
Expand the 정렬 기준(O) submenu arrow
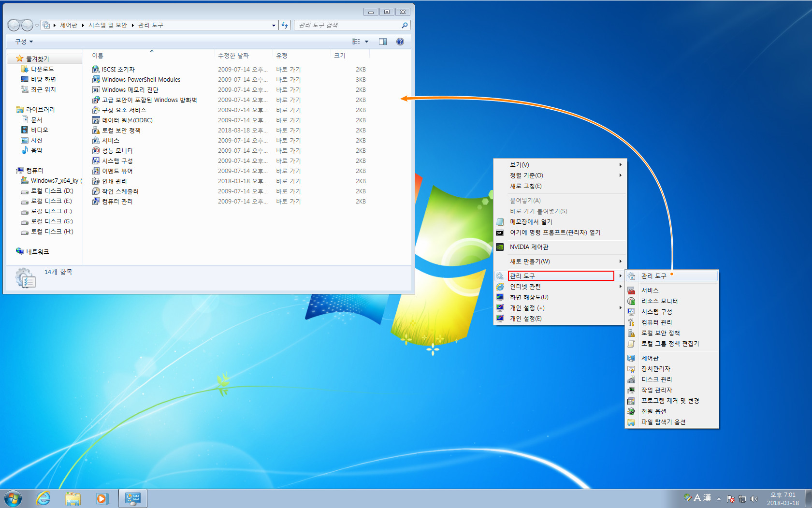coord(620,175)
